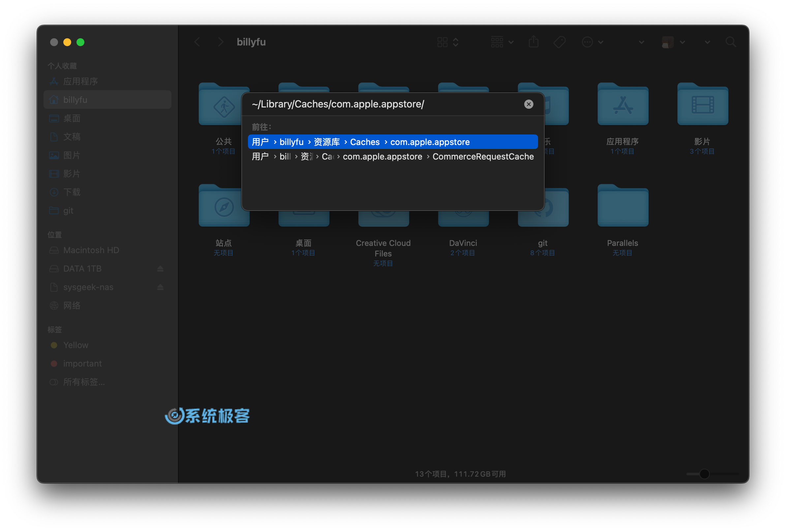Go back with the toolbar back arrow
Viewport: 786px width, 532px height.
(x=197, y=42)
